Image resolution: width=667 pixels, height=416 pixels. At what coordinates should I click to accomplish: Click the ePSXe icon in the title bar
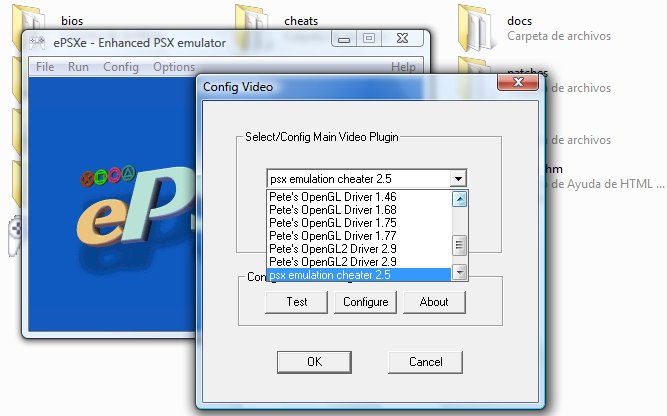click(x=37, y=42)
